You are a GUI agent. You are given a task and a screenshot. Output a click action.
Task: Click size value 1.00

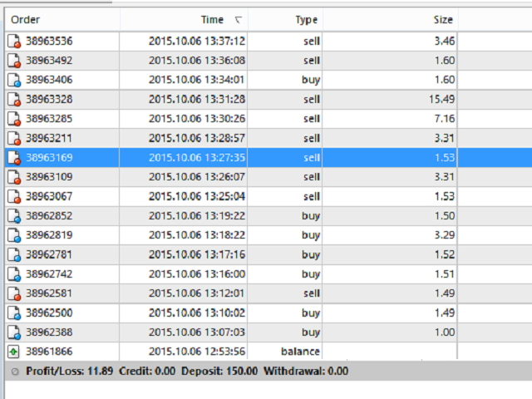click(x=445, y=332)
